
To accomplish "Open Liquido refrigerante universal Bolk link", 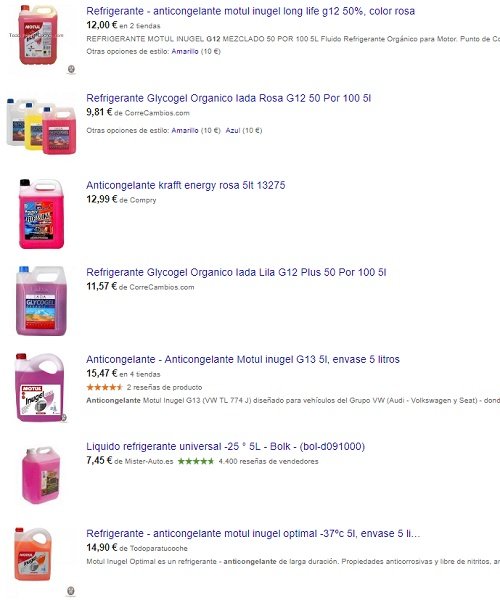I will pos(225,446).
